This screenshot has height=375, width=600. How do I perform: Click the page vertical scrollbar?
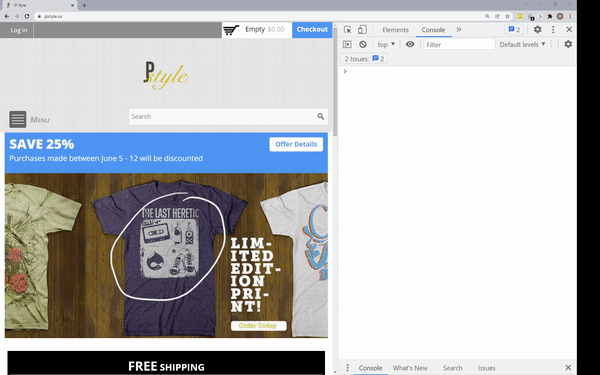click(x=335, y=81)
